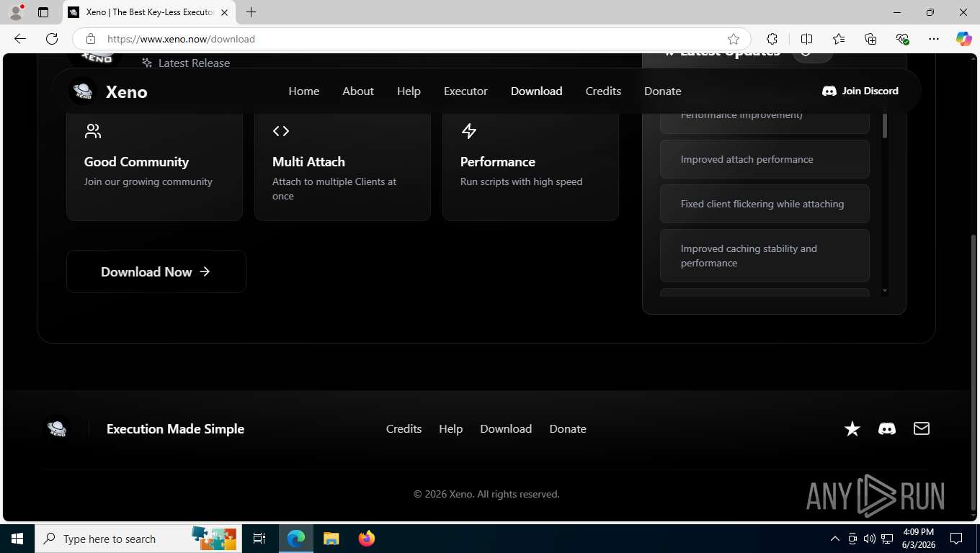Open Browser essentials heart icon
Image resolution: width=980 pixels, height=553 pixels.
pos(902,39)
